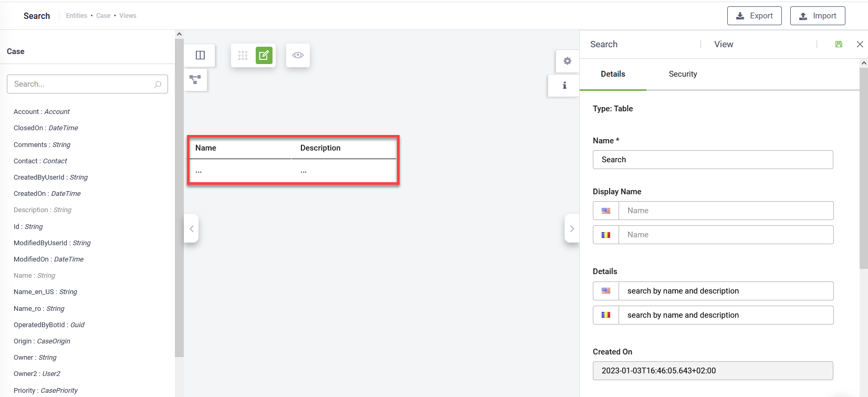This screenshot has height=397, width=868.
Task: Open the gear settings panel
Action: point(567,61)
